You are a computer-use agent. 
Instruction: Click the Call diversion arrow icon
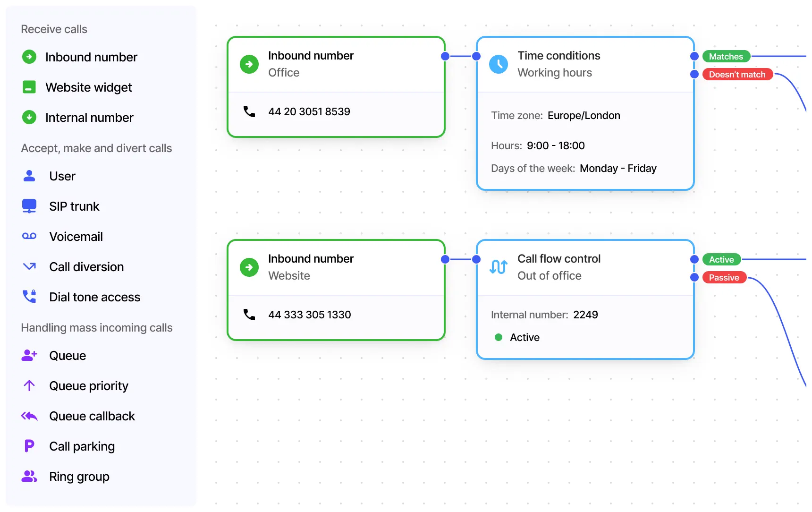(x=29, y=266)
